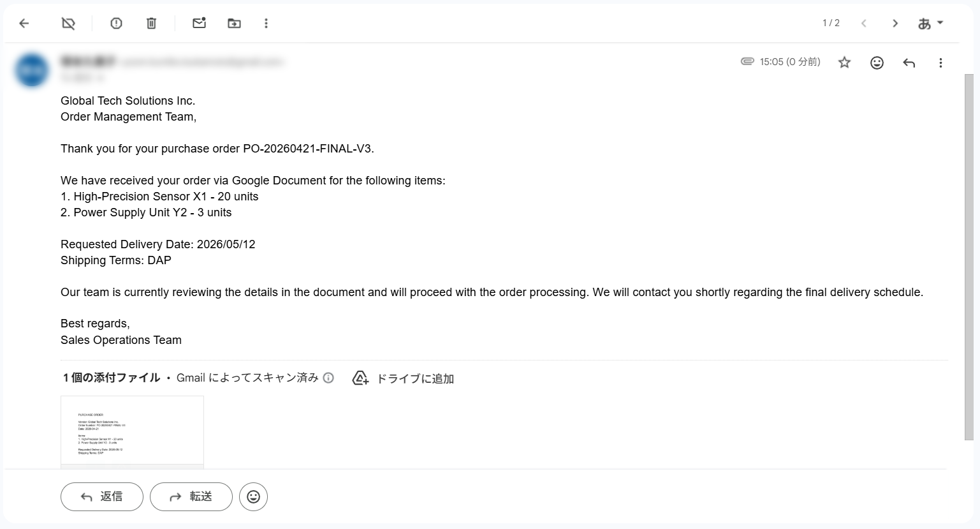Viewport: 980px width, 529px height.
Task: Show Gmail scan info icon
Action: click(328, 378)
